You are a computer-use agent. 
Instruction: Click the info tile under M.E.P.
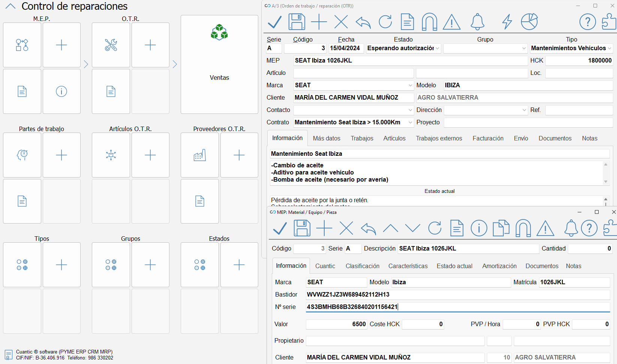61,91
